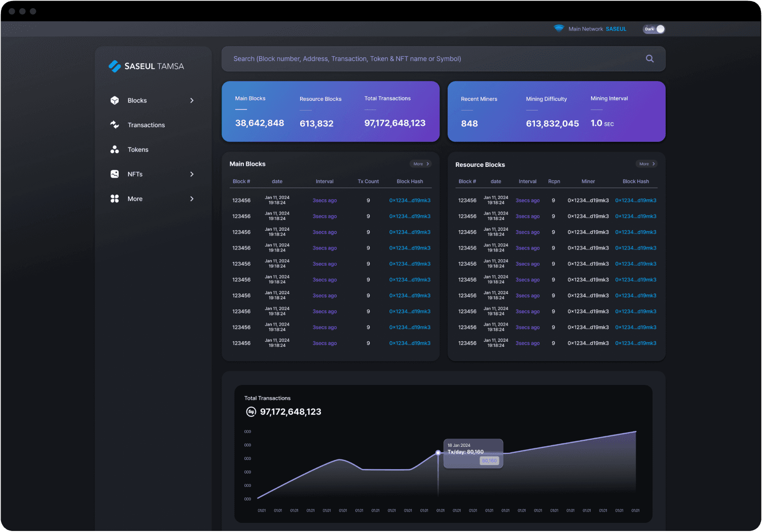Toggle the Dark mode switch
Image resolution: width=762 pixels, height=532 pixels.
[x=654, y=29]
